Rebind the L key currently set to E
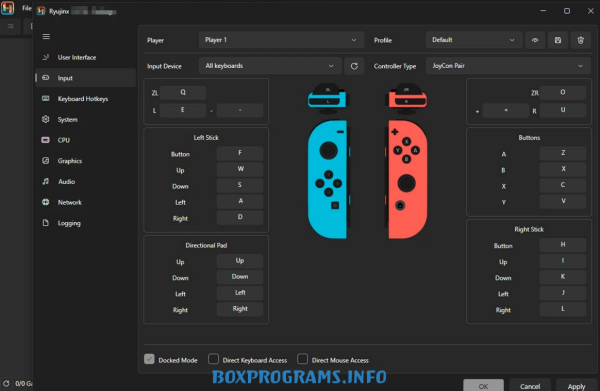This screenshot has width=600, height=391. click(x=183, y=110)
